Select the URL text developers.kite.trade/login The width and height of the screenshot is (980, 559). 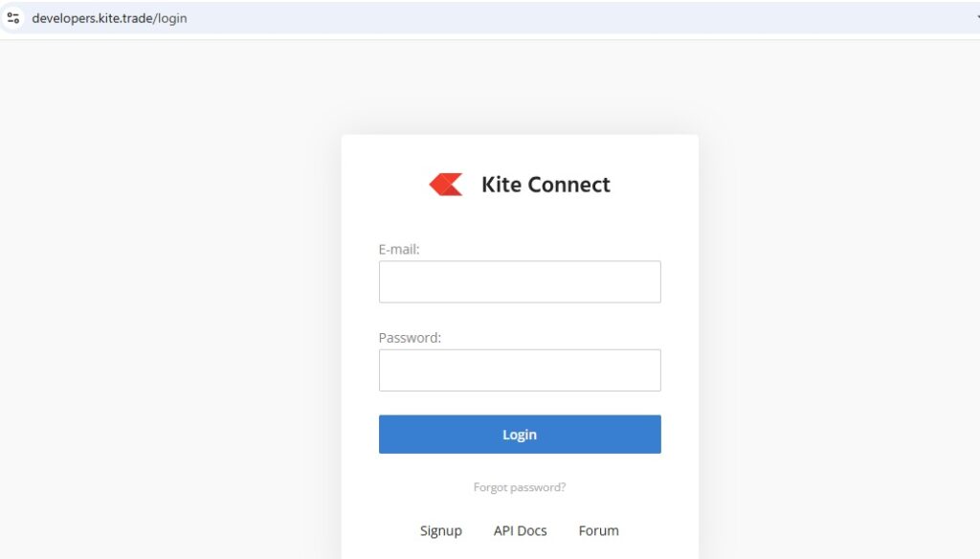(x=112, y=17)
